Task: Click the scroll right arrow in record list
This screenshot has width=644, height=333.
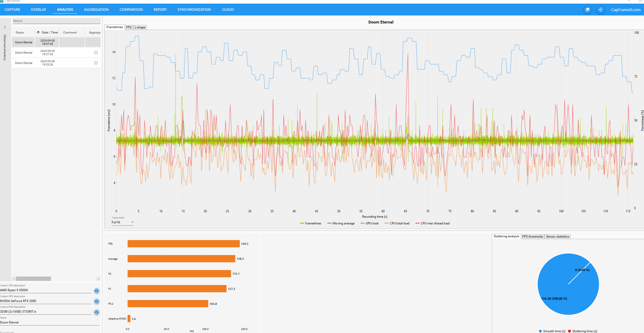Action: coord(98,279)
